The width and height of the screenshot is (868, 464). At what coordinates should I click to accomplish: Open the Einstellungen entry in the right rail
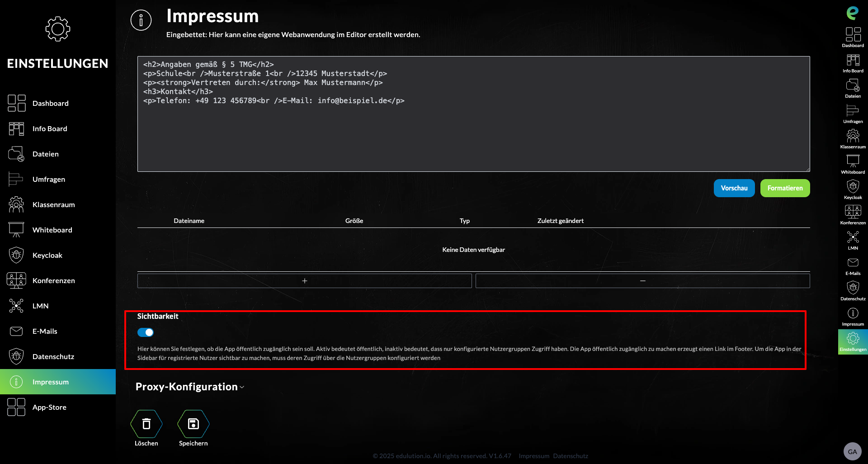853,337
